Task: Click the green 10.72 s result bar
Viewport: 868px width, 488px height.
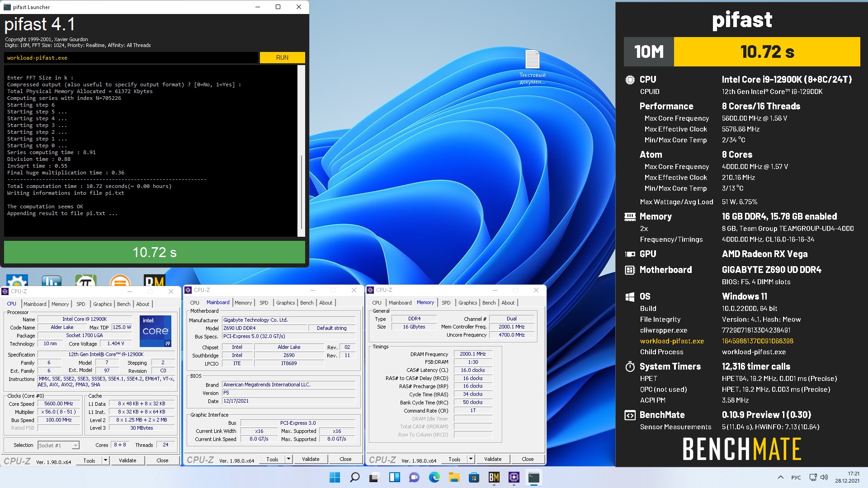Action: pos(155,252)
